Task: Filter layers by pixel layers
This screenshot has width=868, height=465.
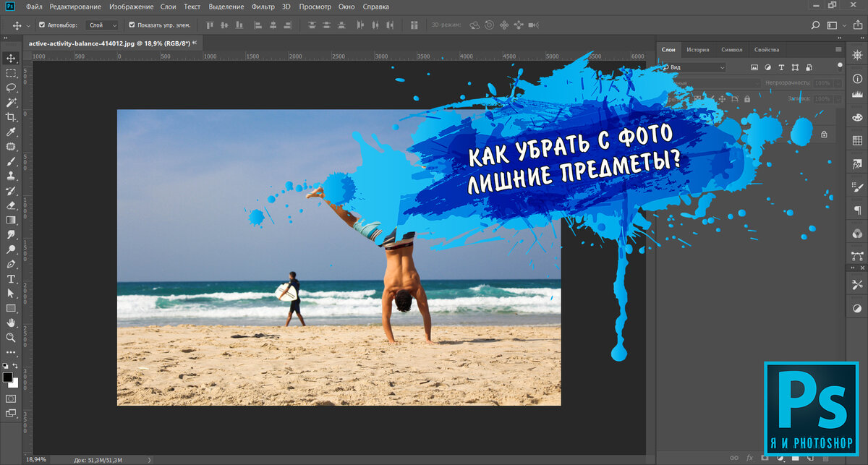Action: [754, 67]
